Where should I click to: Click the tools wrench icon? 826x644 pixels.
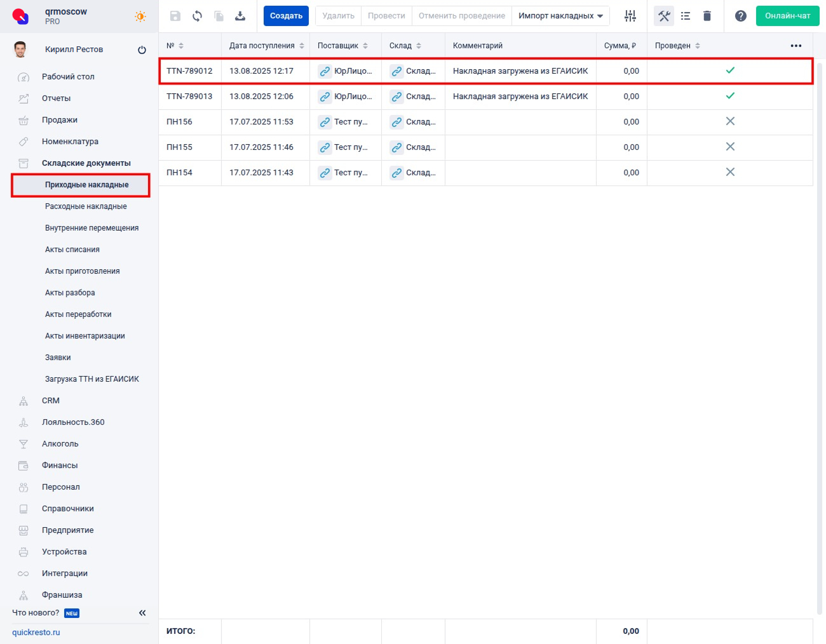(664, 16)
